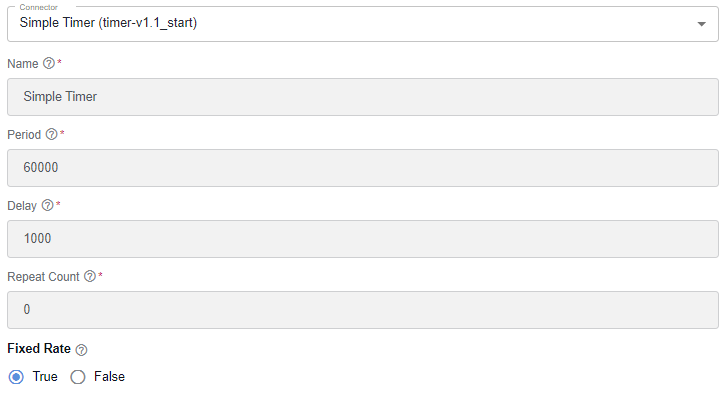Show the Fixed Rate help icon
Viewport: 726px width, 401px height.
pos(81,350)
